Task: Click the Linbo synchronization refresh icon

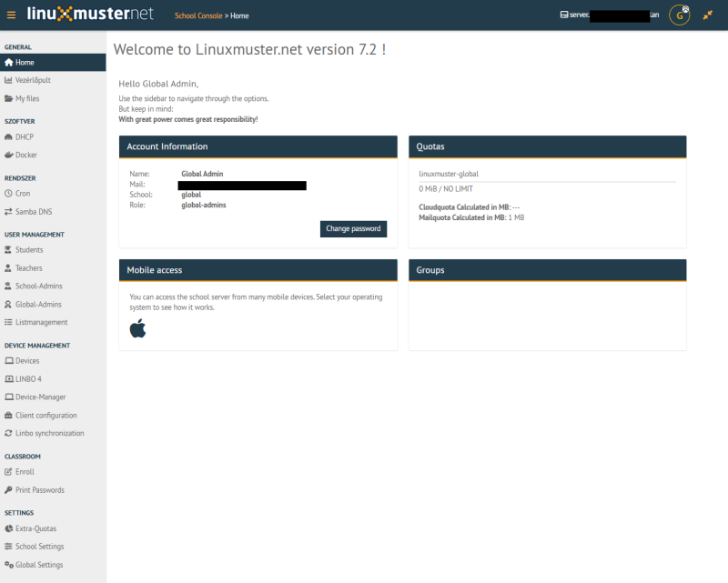Action: click(x=8, y=433)
